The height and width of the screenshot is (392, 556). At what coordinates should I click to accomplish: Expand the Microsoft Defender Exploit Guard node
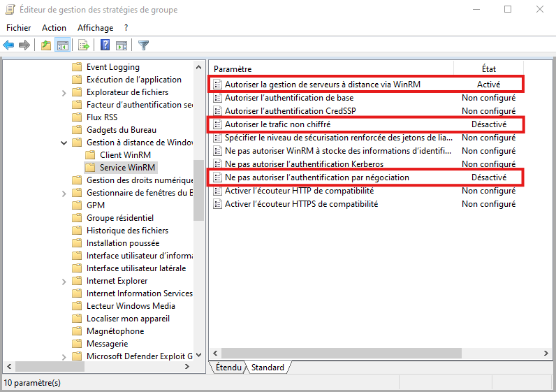[64, 357]
